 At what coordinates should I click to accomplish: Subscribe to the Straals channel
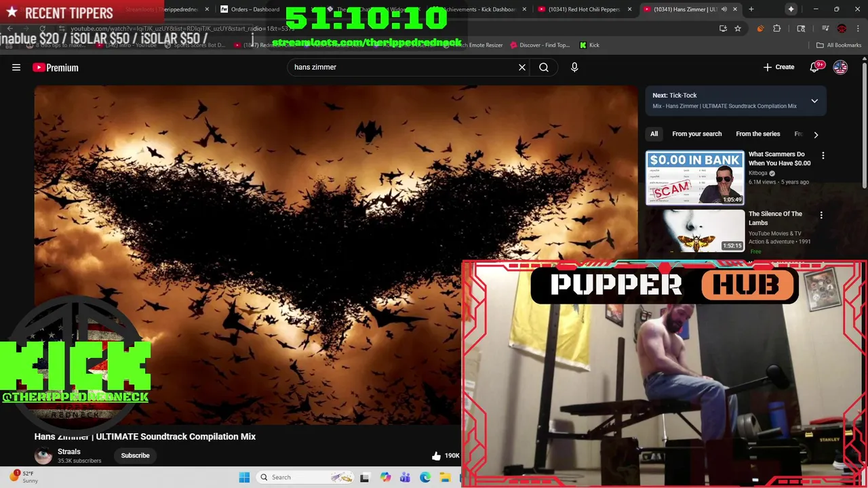[x=135, y=455]
